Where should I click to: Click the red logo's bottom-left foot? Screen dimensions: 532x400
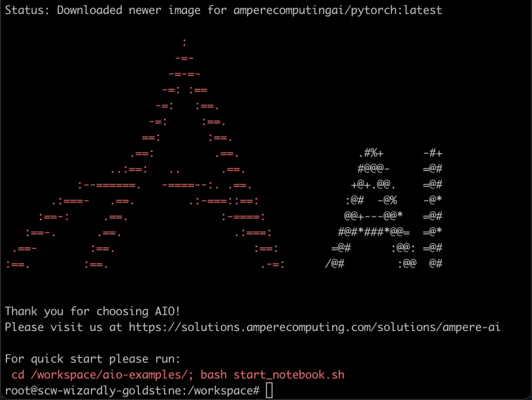tap(18, 264)
